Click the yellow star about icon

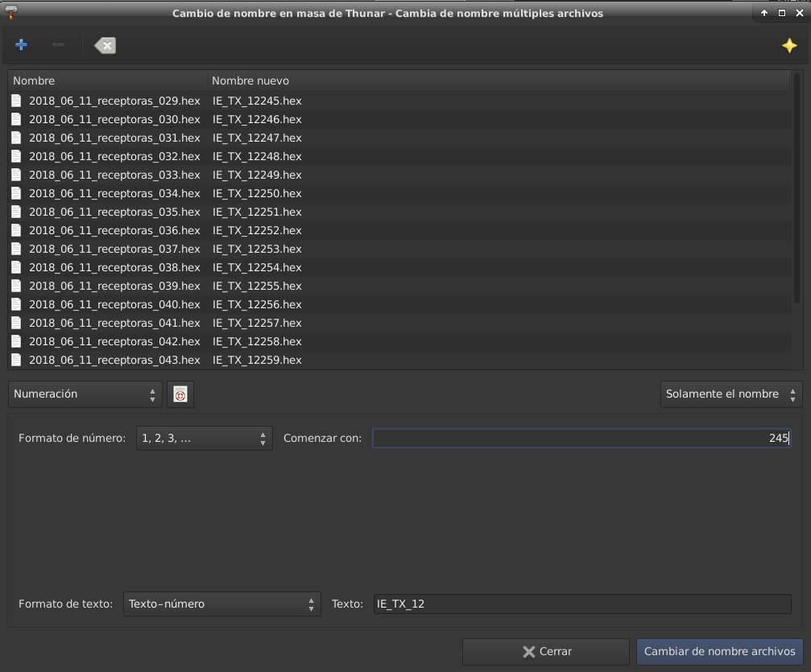tap(789, 46)
